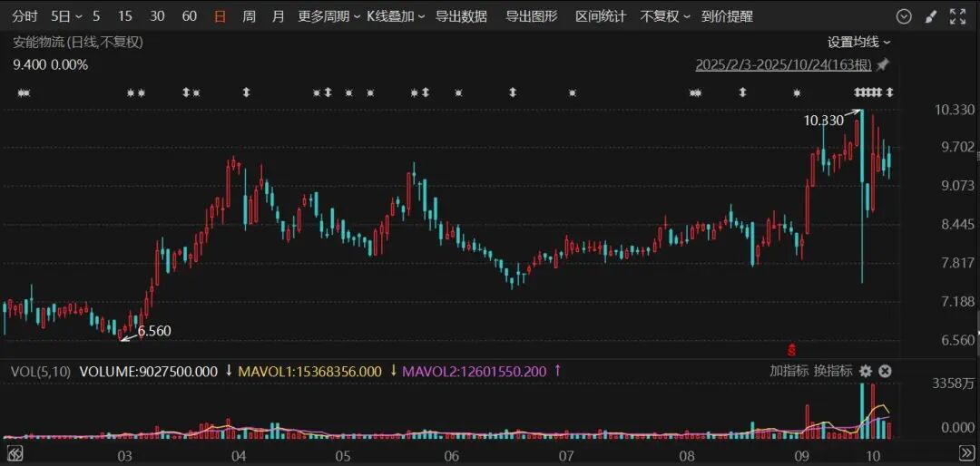Click 导出数据 export data button
The height and width of the screenshot is (466, 980).
coord(461,16)
